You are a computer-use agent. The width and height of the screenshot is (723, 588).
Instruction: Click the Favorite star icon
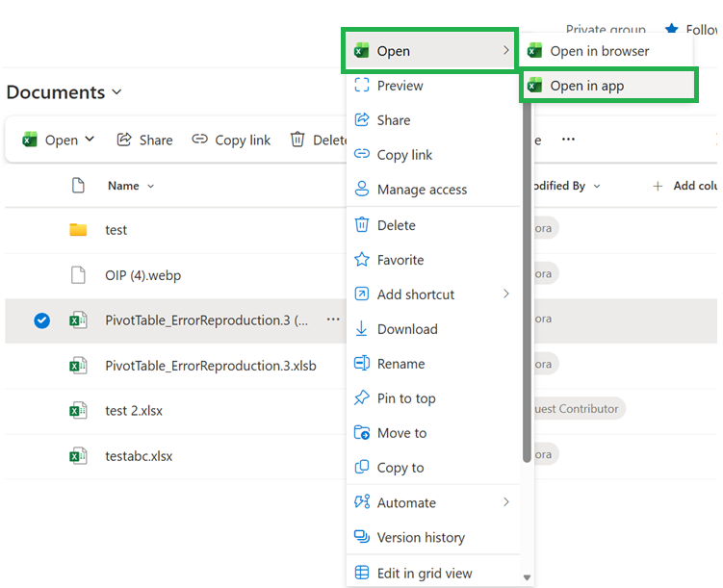point(362,259)
